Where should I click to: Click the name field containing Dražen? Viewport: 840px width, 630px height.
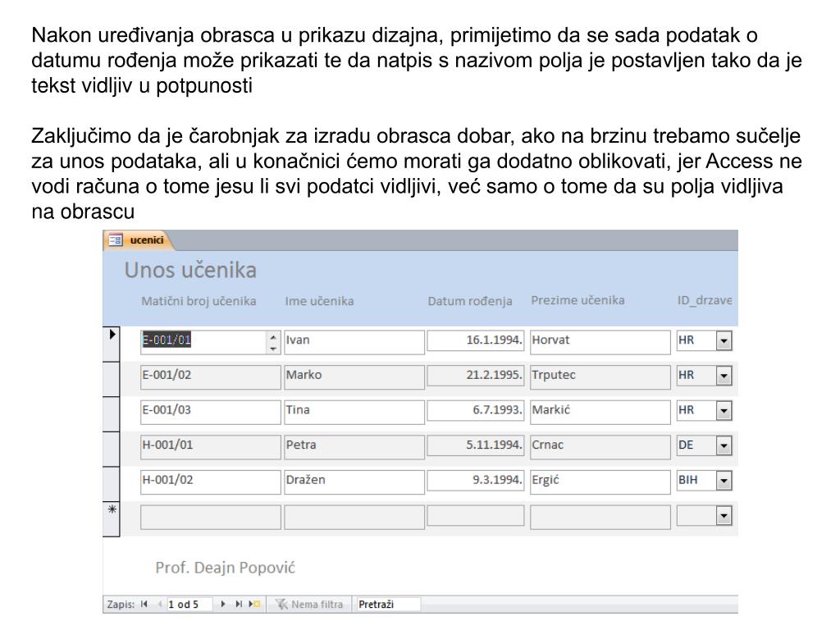[354, 482]
